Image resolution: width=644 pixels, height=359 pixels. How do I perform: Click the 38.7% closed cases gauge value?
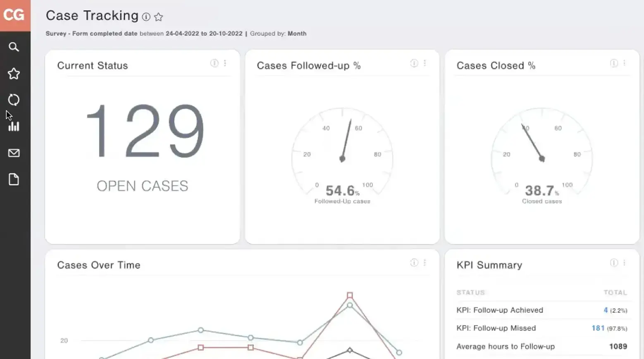(x=542, y=191)
